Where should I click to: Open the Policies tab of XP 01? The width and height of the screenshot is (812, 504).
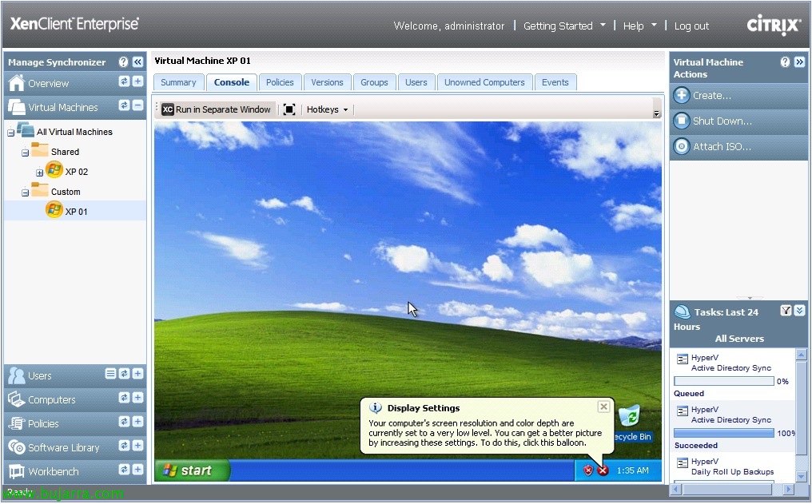[x=280, y=82]
